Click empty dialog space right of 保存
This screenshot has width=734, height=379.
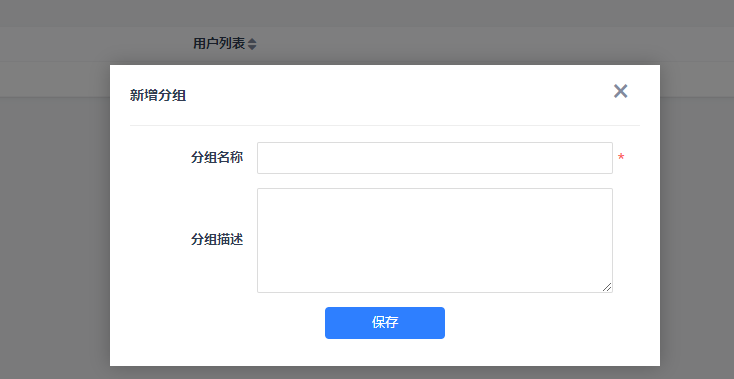552,323
